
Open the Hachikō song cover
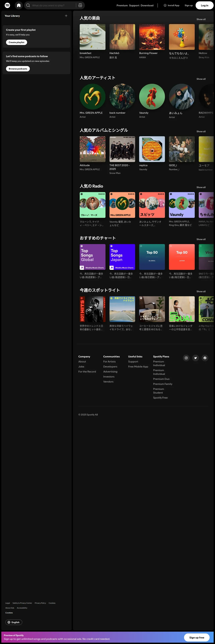122,37
